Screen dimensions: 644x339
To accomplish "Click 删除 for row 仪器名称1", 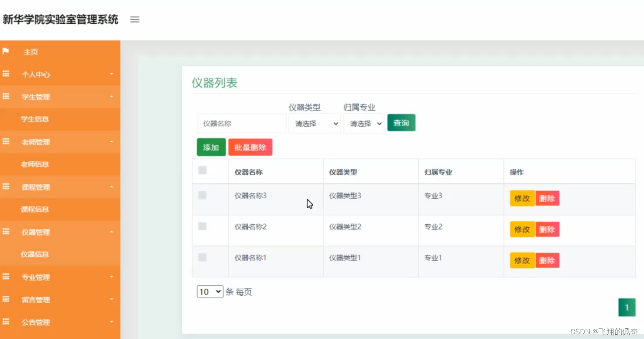I will point(547,261).
